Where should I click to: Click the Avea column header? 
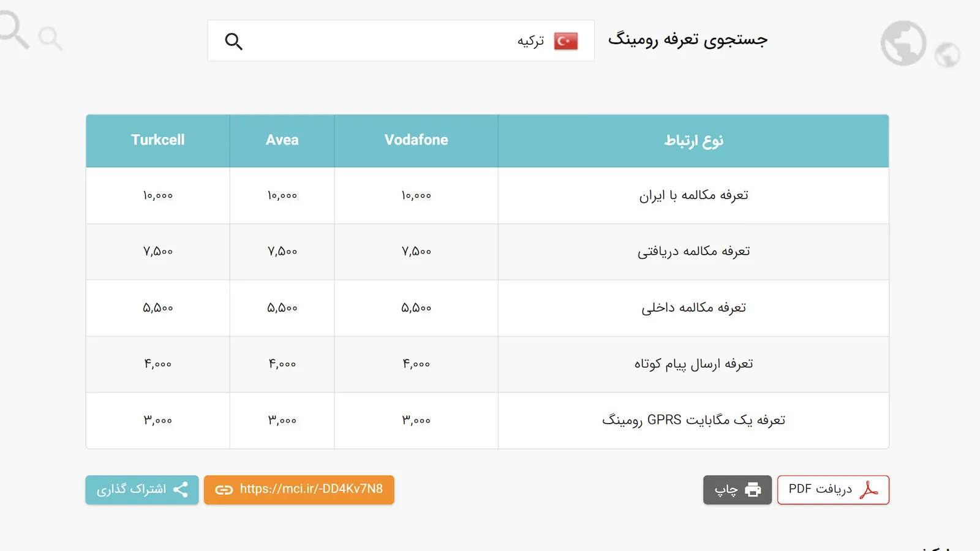[x=282, y=140]
